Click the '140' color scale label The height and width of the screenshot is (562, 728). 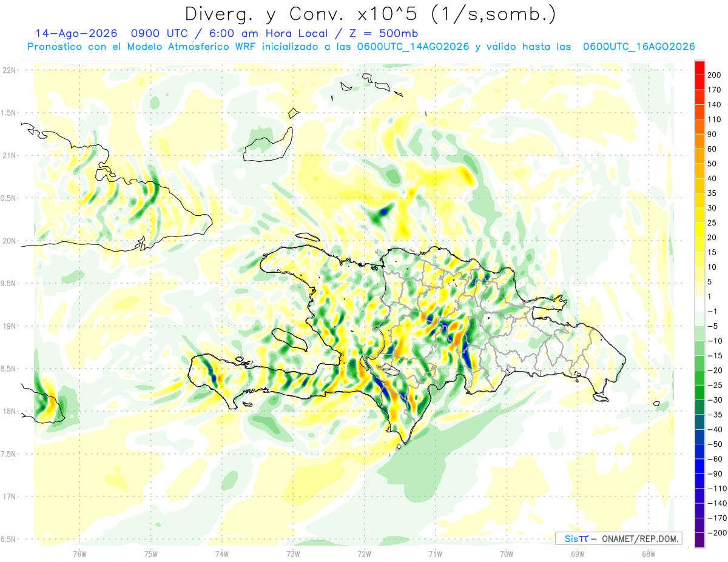point(715,104)
